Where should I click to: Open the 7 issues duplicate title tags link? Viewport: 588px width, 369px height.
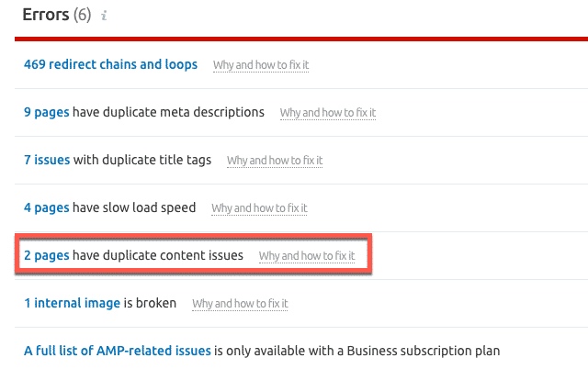tap(47, 160)
